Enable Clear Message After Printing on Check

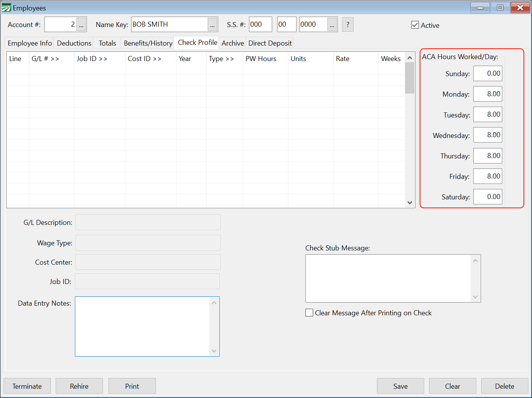pyautogui.click(x=309, y=313)
